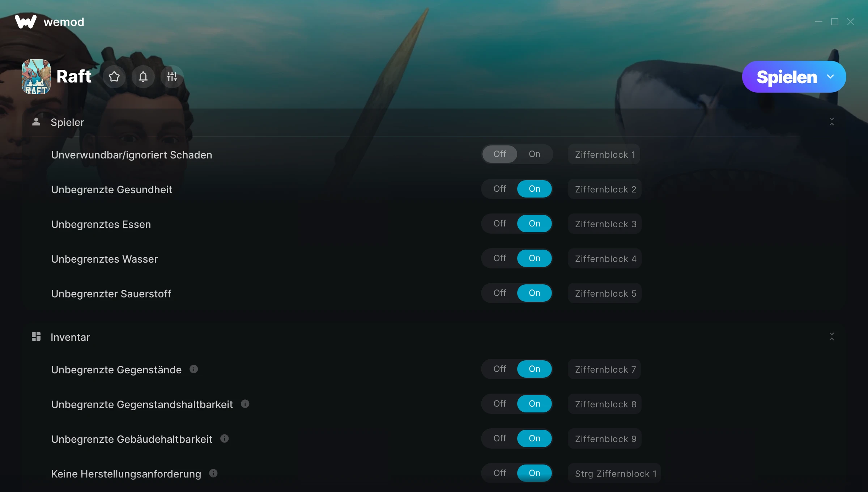Show info for Unbegrenzte Gegenstände

click(x=194, y=369)
